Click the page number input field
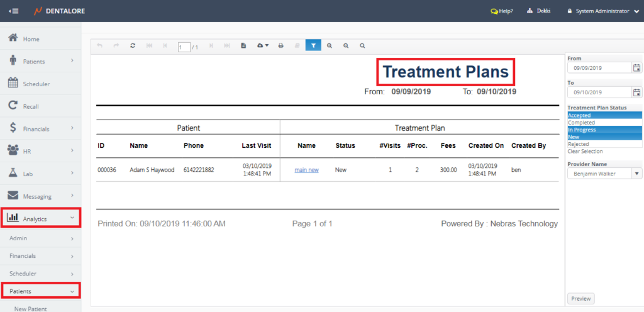Viewport: 644px width, 312px height. 184,47
